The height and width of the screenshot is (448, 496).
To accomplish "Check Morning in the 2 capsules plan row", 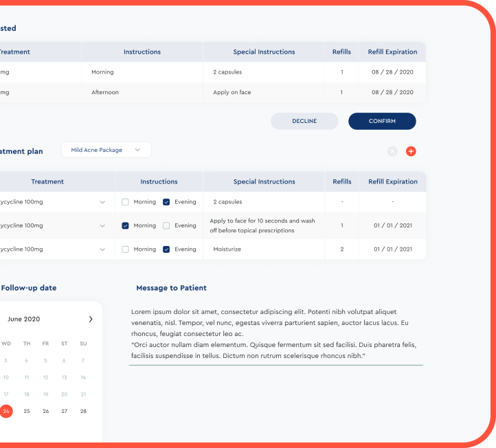I will [x=125, y=202].
